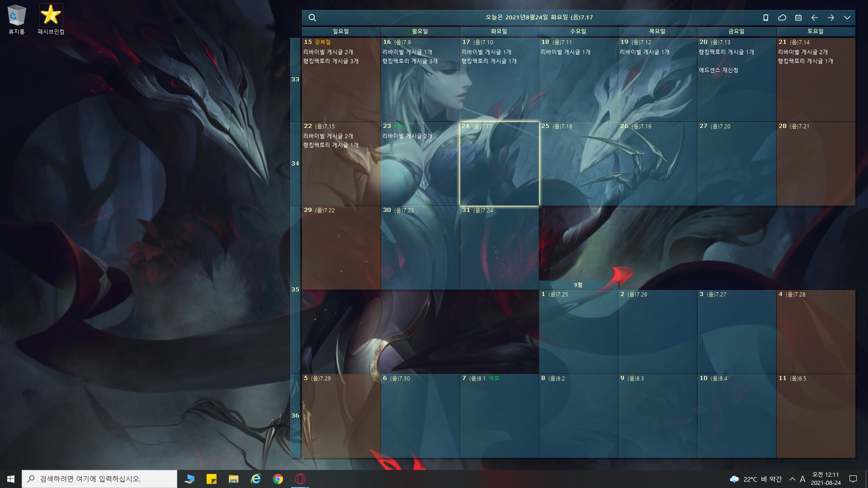Select the August 28 Saturday cell

pos(816,164)
